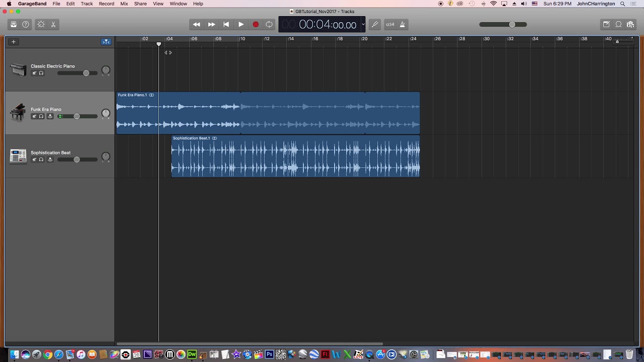Image resolution: width=644 pixels, height=362 pixels.
Task: Adjust Funk Era Piano volume slider
Action: coord(77,117)
